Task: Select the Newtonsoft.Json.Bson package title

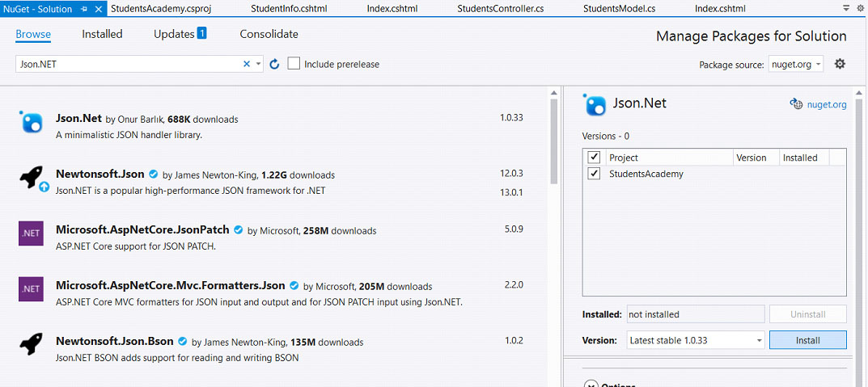Action: pos(115,341)
